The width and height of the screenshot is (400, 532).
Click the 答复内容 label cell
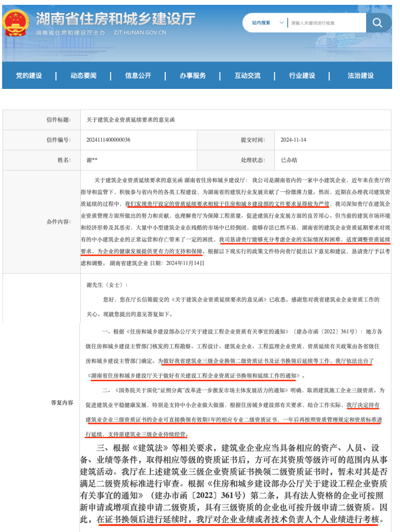(42, 403)
